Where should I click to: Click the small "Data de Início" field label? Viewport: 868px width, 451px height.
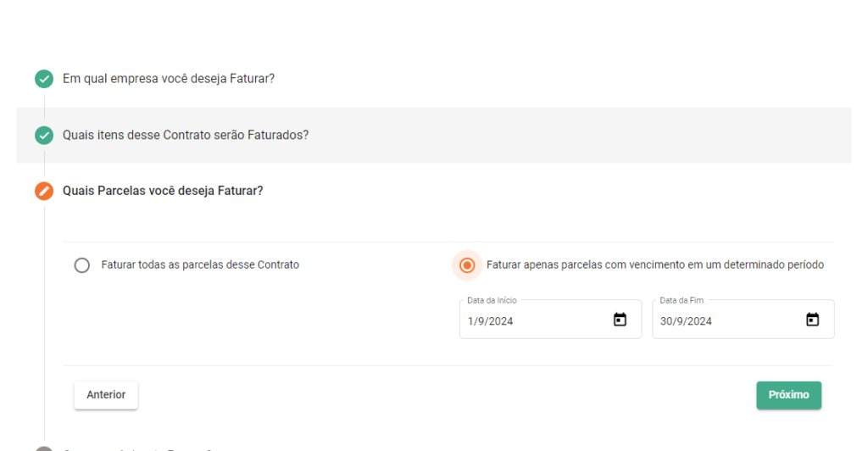pos(492,300)
